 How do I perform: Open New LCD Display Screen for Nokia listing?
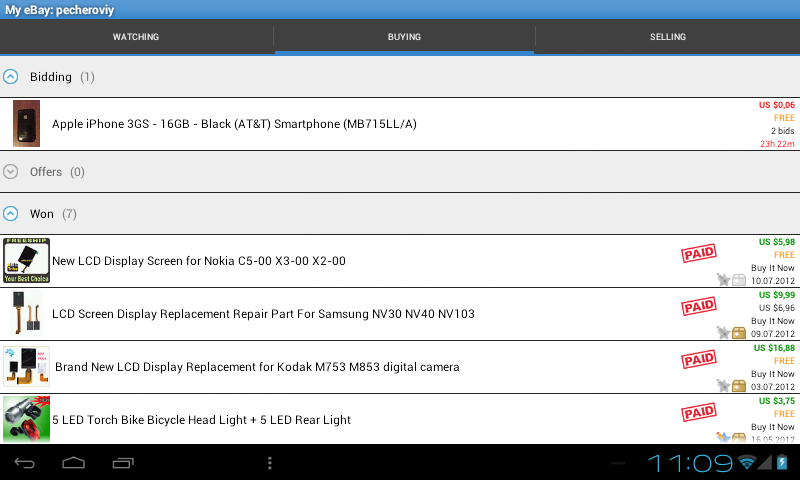198,261
